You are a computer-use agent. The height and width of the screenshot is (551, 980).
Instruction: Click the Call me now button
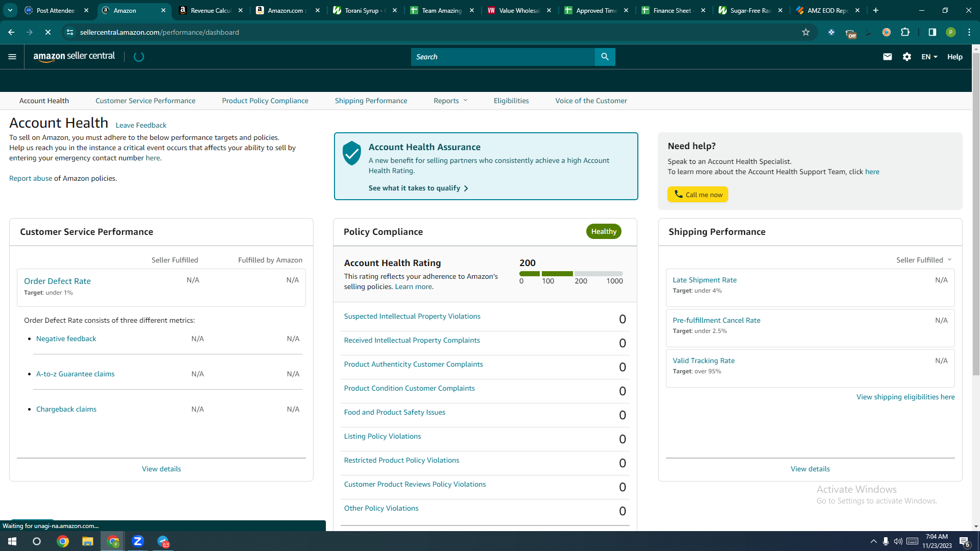coord(698,195)
